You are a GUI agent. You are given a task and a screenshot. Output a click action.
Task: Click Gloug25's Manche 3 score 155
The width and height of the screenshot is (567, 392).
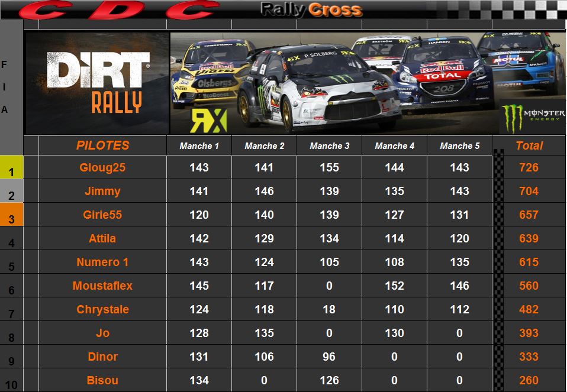(x=330, y=168)
